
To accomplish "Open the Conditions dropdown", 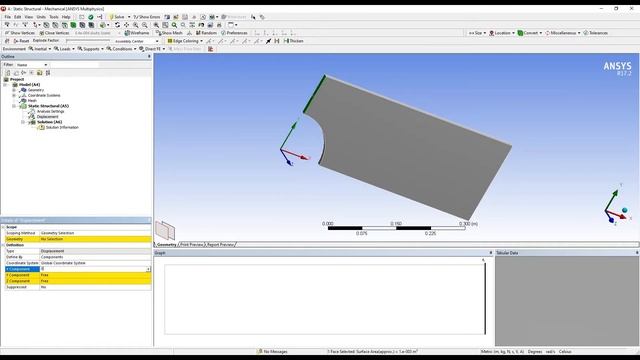I will [x=122, y=49].
